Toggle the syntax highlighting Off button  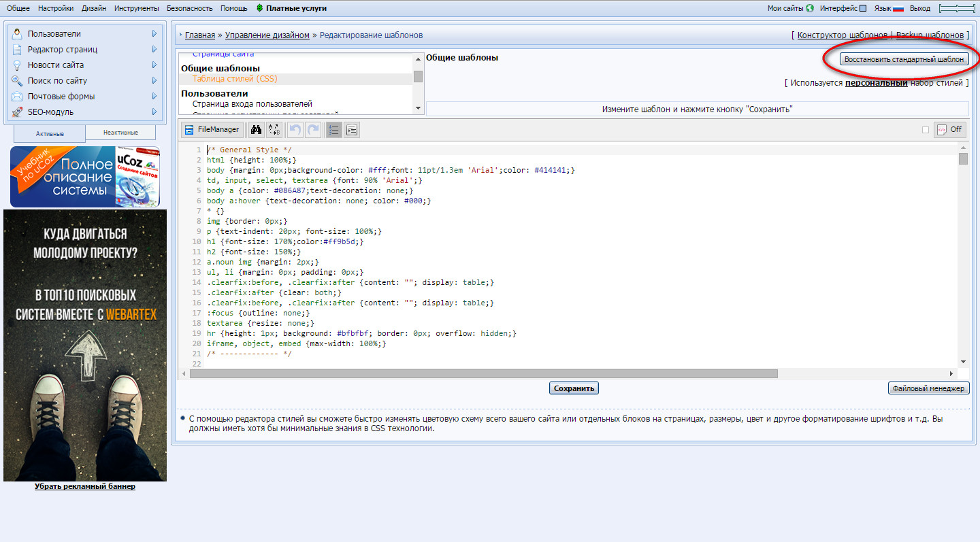[x=949, y=129]
